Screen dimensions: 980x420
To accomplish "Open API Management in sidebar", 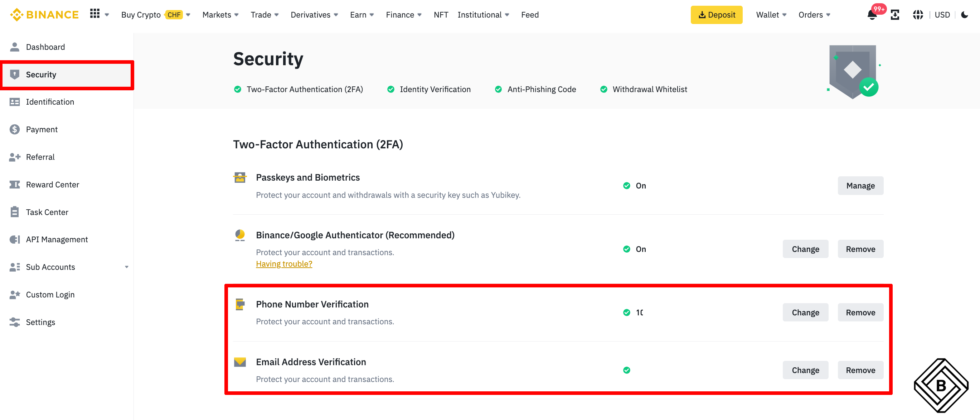I will coord(57,239).
